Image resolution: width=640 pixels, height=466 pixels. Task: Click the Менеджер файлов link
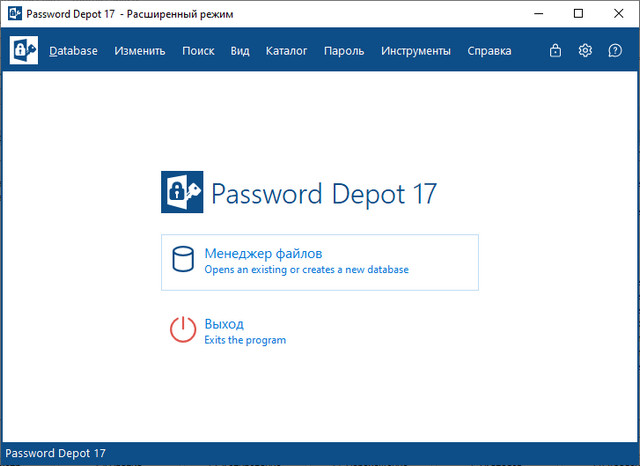click(x=263, y=254)
